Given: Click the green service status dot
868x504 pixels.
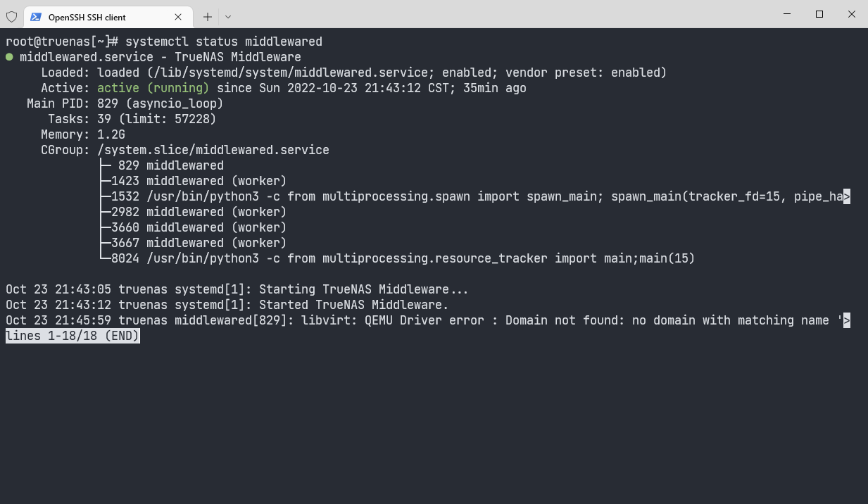Looking at the screenshot, I should (10, 57).
